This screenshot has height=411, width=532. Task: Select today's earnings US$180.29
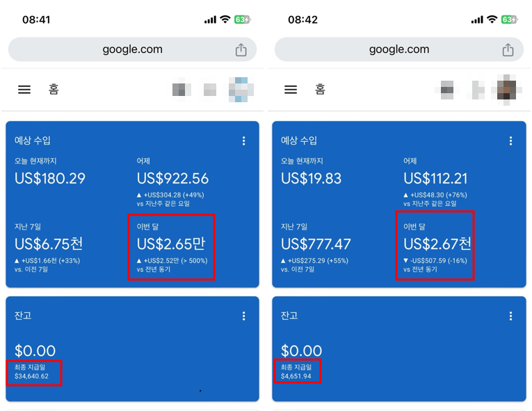(x=50, y=179)
